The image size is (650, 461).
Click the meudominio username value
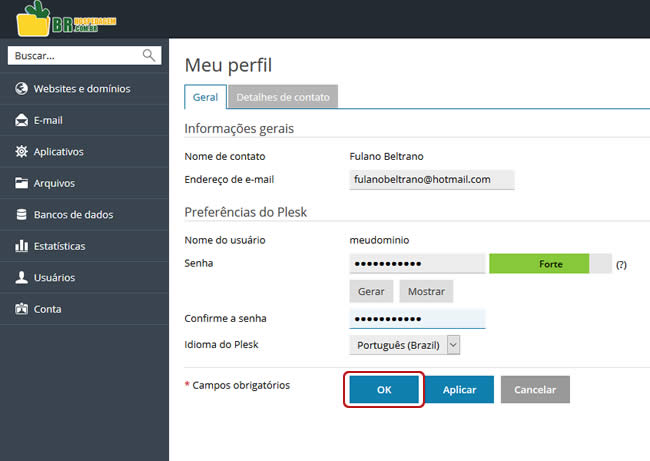point(379,240)
